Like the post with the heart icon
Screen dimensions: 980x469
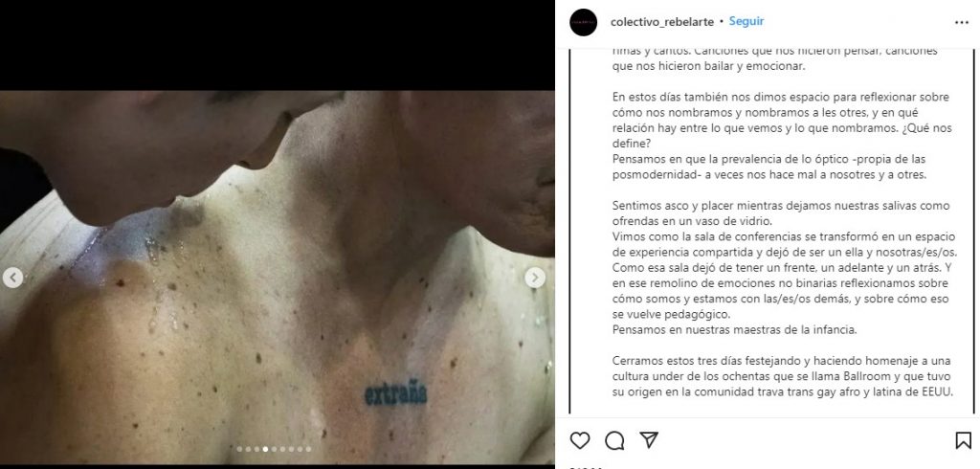580,440
